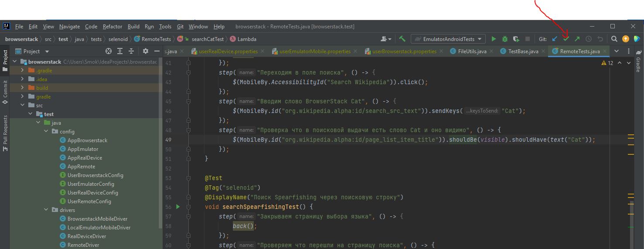The width and height of the screenshot is (644, 249).
Task: Open the Git menu
Action: (x=180, y=27)
